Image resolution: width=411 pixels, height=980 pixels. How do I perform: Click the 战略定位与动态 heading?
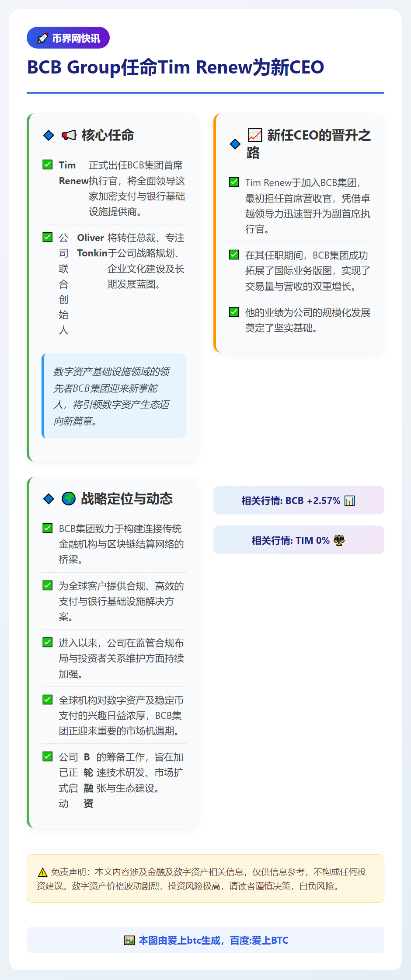click(127, 499)
